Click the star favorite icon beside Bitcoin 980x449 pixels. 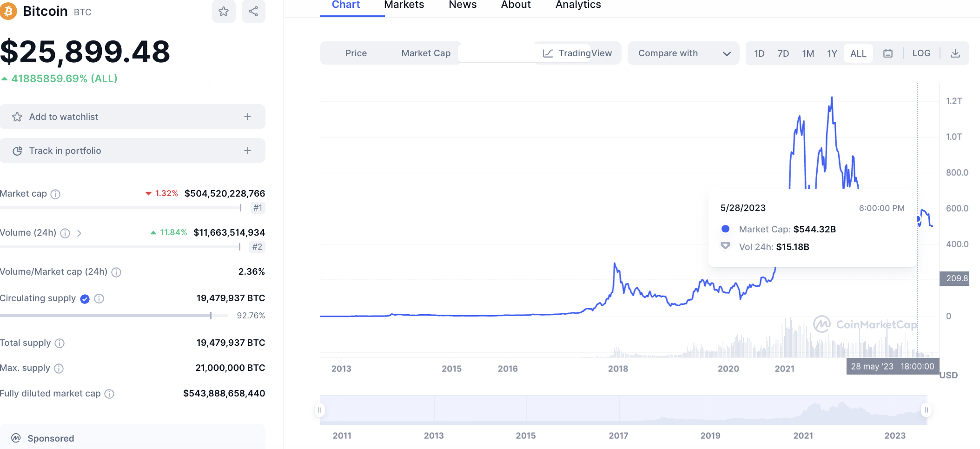pyautogui.click(x=224, y=11)
